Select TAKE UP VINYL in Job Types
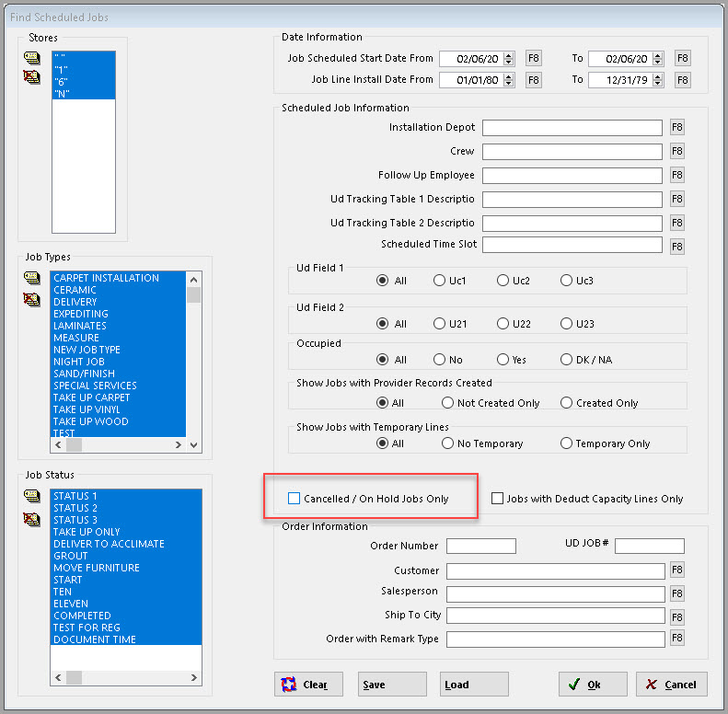This screenshot has width=728, height=714. coord(118,409)
